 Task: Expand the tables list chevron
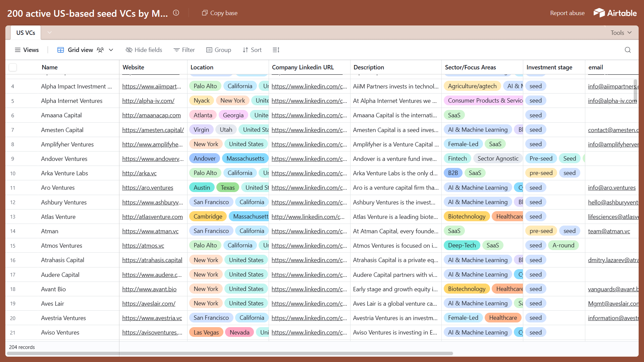[x=49, y=33]
